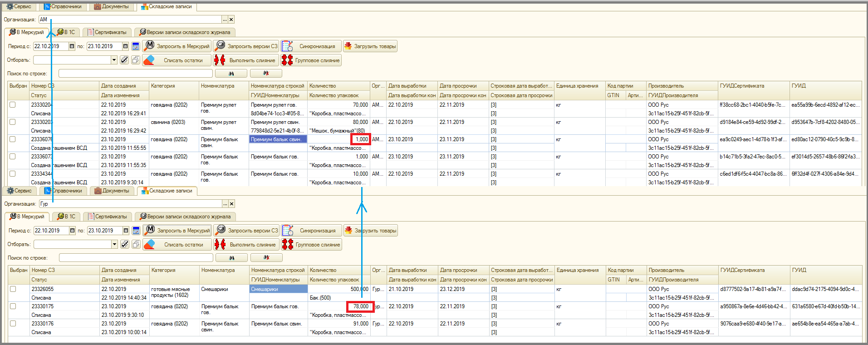The image size is (868, 345).
Task: Click the Производитель column header in the Гур window
Action: 682,270
